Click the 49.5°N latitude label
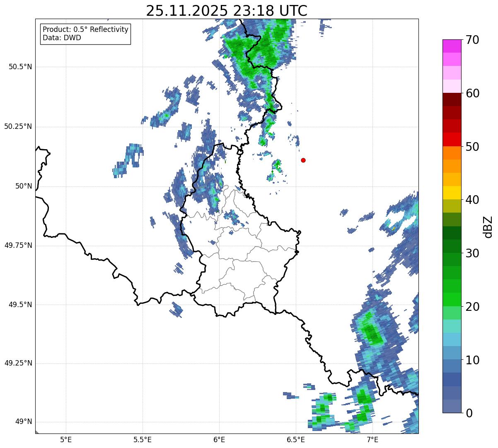Viewport: 498px width, 448px height. click(20, 305)
